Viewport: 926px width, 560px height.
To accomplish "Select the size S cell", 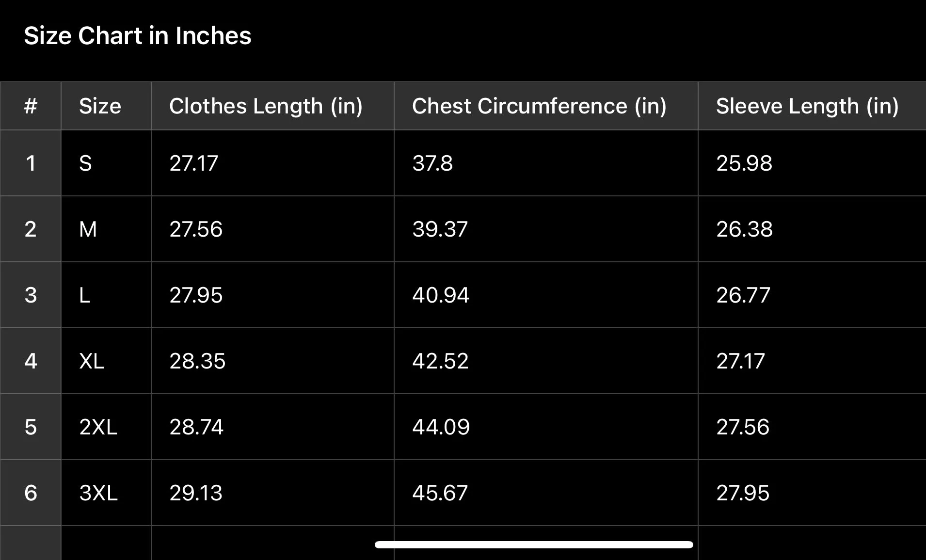I will click(106, 163).
